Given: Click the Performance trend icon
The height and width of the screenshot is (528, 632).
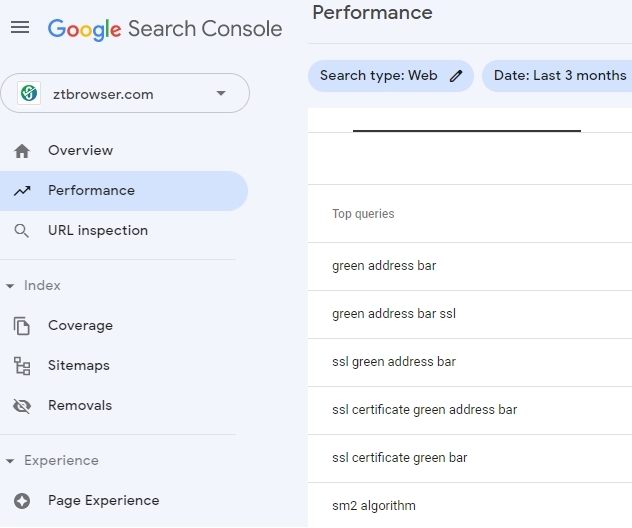Looking at the screenshot, I should pyautogui.click(x=22, y=191).
